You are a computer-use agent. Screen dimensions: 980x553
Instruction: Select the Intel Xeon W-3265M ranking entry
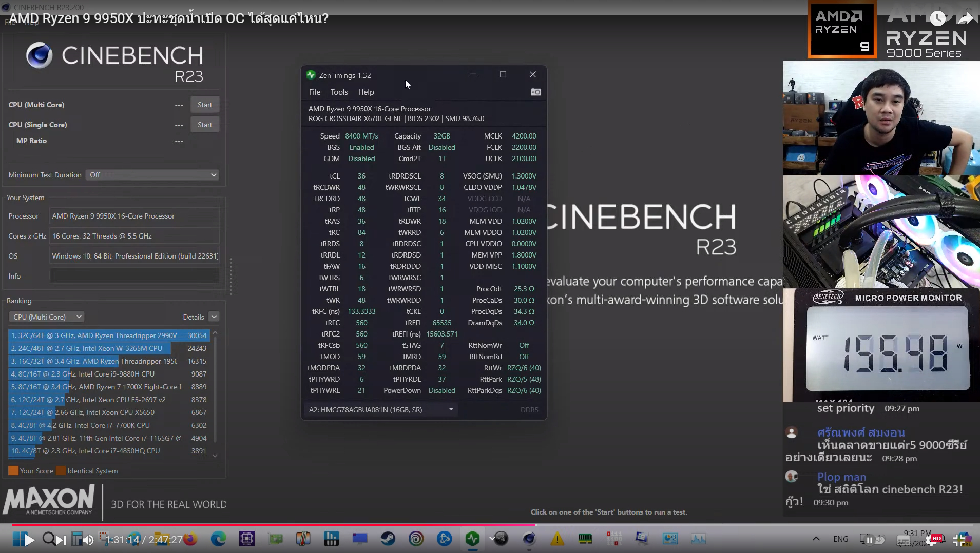coord(109,348)
